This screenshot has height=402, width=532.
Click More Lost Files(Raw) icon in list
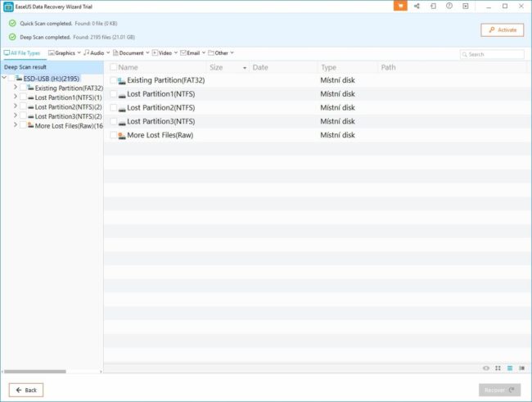(x=121, y=135)
